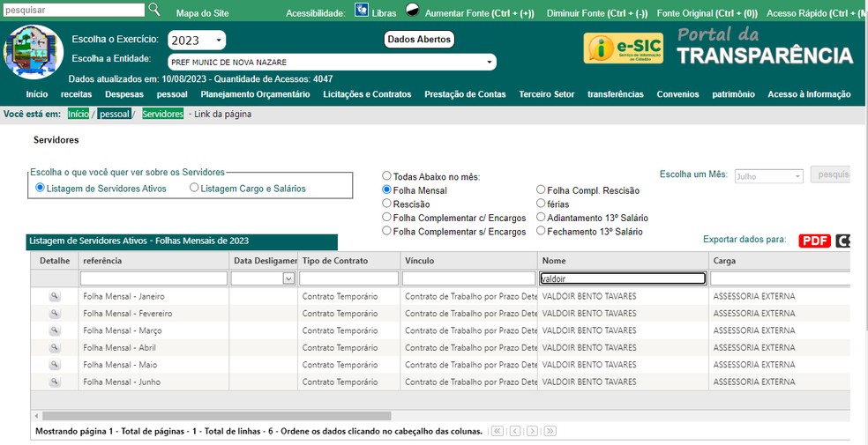Screen dimensions: 868x445
Task: Open Terceiro Setor menu
Action: [547, 94]
